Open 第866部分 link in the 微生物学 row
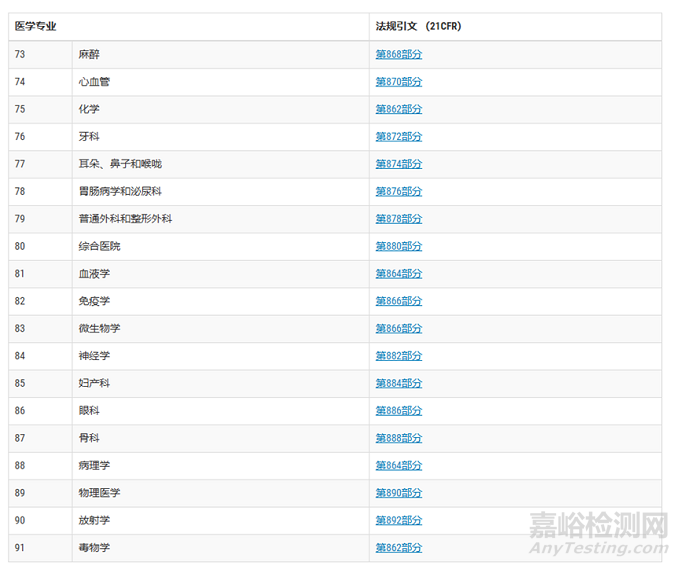 point(398,328)
